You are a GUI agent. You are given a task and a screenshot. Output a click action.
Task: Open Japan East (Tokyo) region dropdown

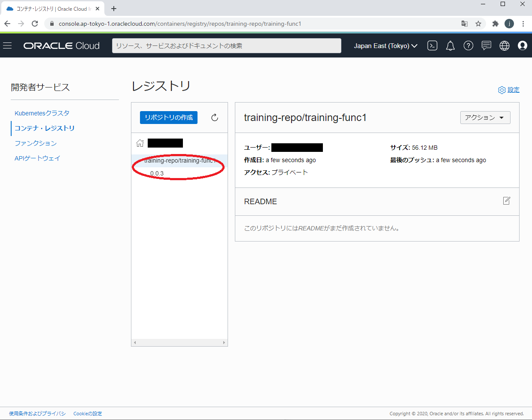pyautogui.click(x=386, y=46)
